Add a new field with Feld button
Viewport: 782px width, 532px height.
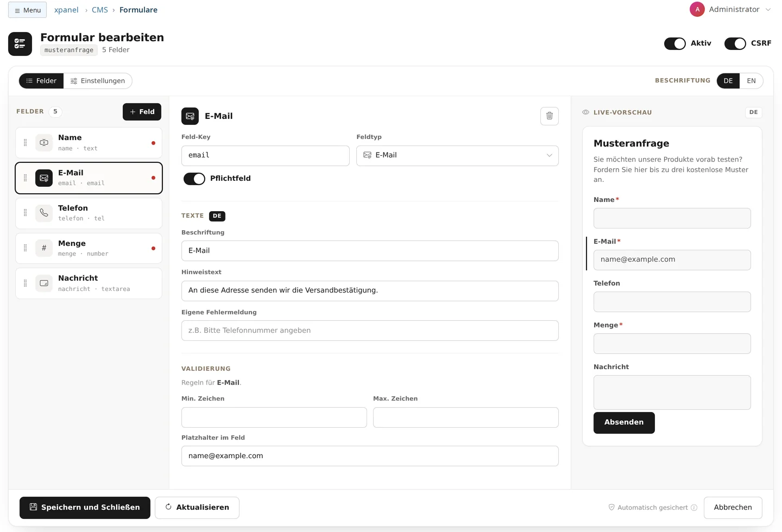142,112
